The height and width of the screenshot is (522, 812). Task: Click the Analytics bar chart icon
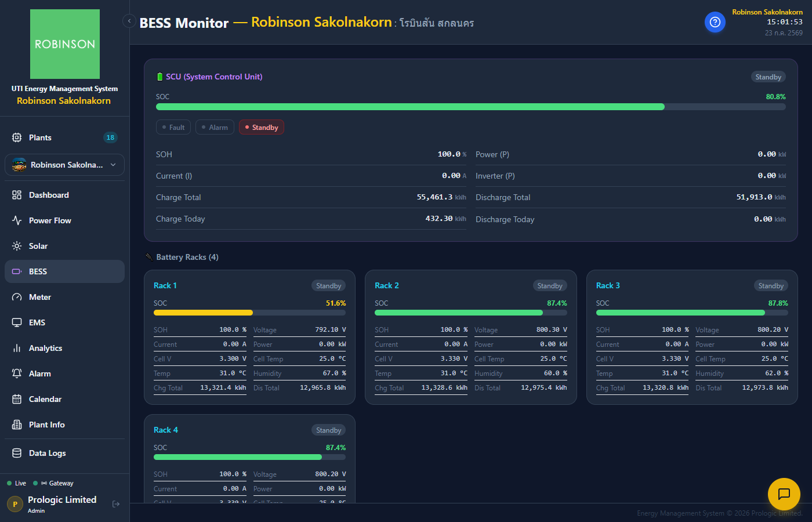[17, 348]
